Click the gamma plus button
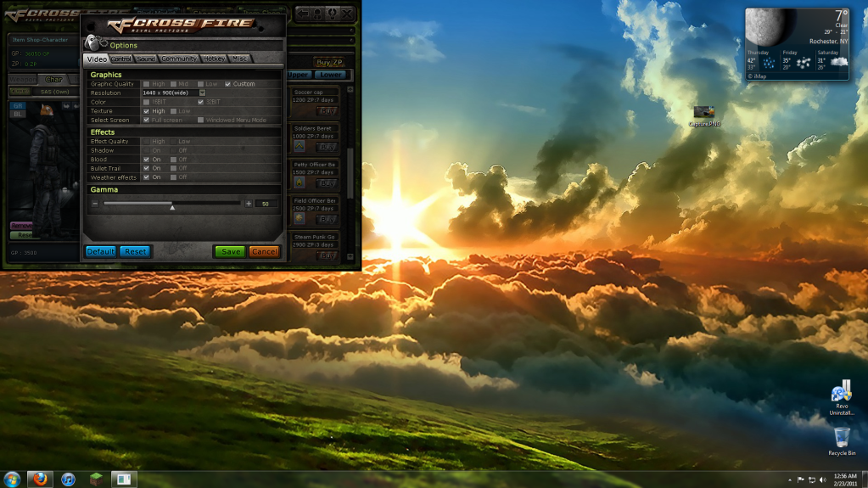The height and width of the screenshot is (488, 868). point(249,204)
